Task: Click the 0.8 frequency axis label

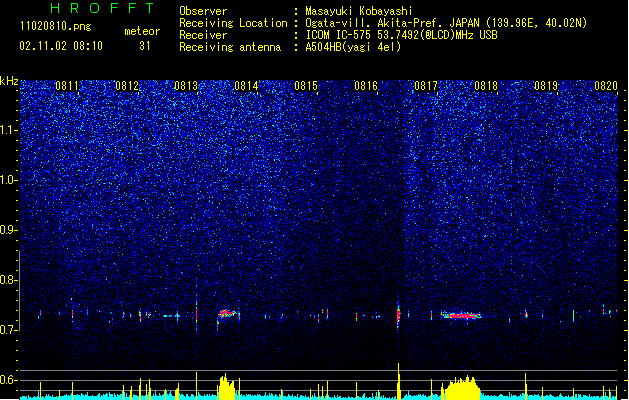Action: [x=8, y=280]
